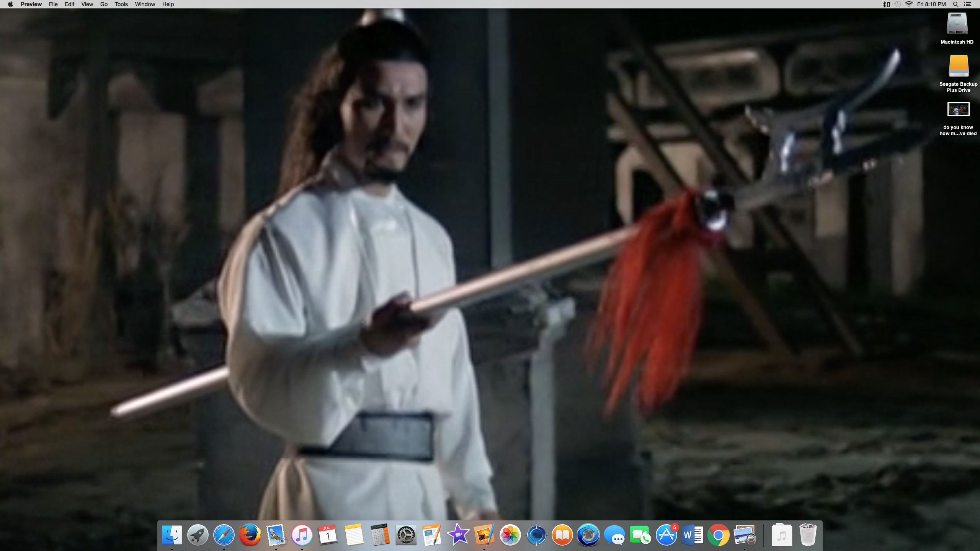Open Photos colorful flower icon
980x551 pixels.
[x=510, y=535]
